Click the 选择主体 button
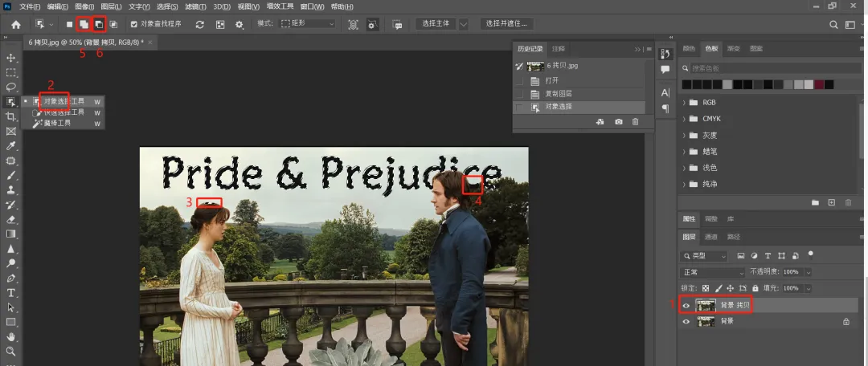This screenshot has height=366, width=868. pyautogui.click(x=436, y=24)
